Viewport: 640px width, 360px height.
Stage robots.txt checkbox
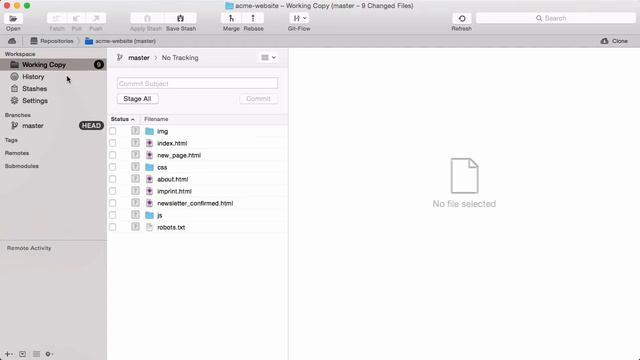tap(113, 227)
